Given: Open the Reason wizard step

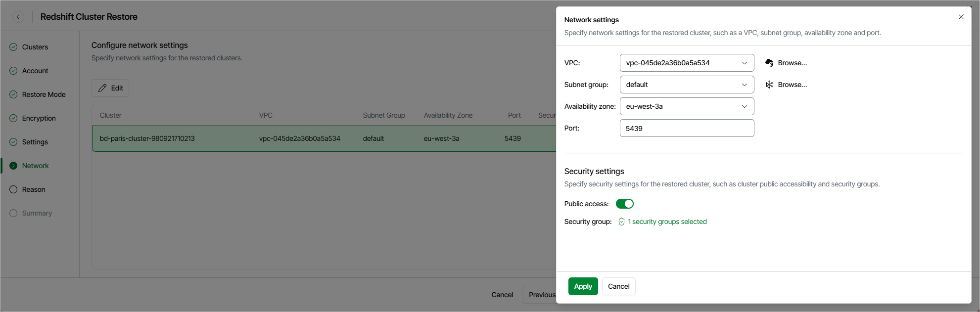Looking at the screenshot, I should pos(34,189).
